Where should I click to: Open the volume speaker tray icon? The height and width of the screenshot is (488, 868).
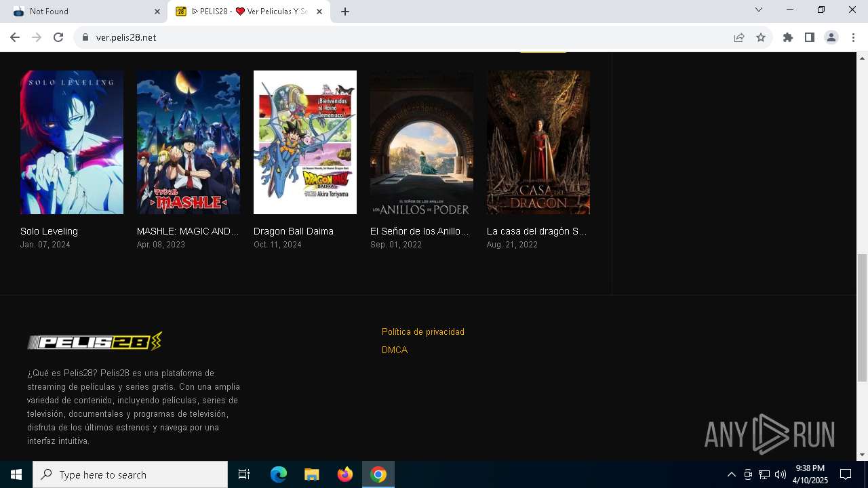[781, 474]
